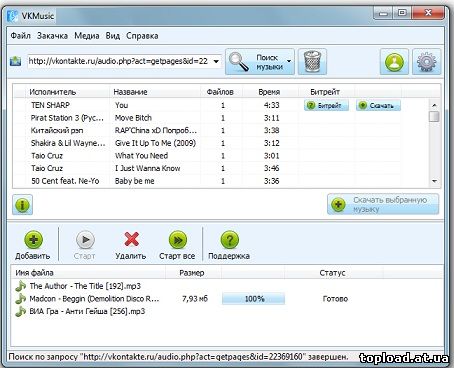Open the Вид menu
Viewport: 454px width, 368px height.
click(x=113, y=36)
